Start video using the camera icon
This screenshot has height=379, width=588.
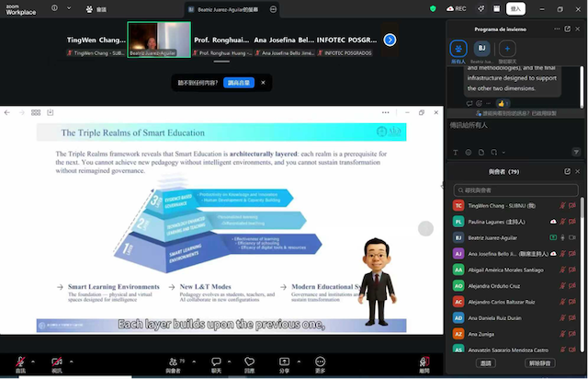point(57,361)
